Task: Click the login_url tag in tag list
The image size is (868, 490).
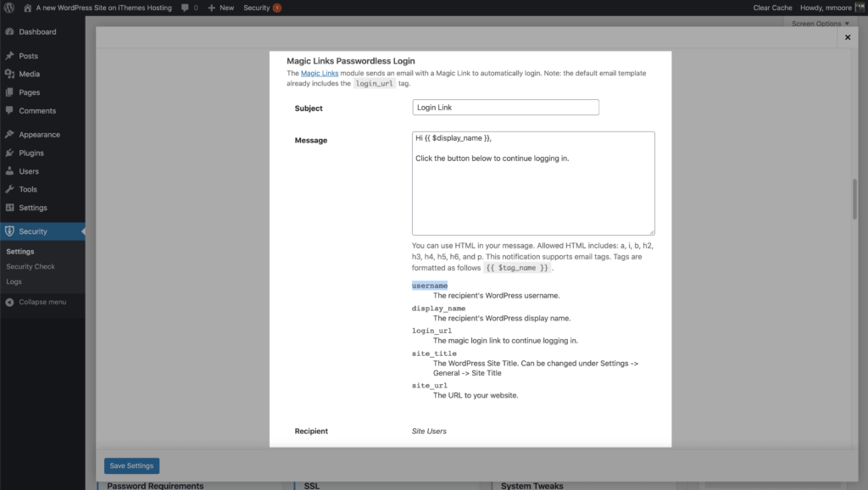Action: [431, 331]
